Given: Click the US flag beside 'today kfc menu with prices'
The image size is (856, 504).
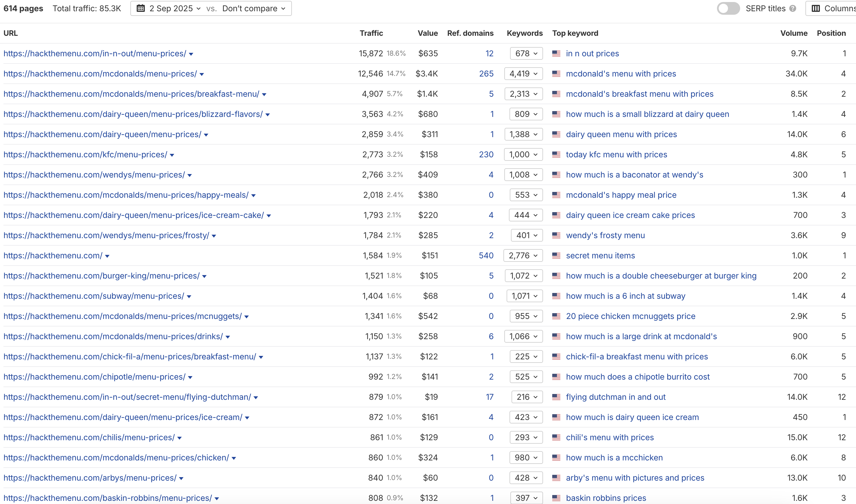Looking at the screenshot, I should pyautogui.click(x=556, y=154).
